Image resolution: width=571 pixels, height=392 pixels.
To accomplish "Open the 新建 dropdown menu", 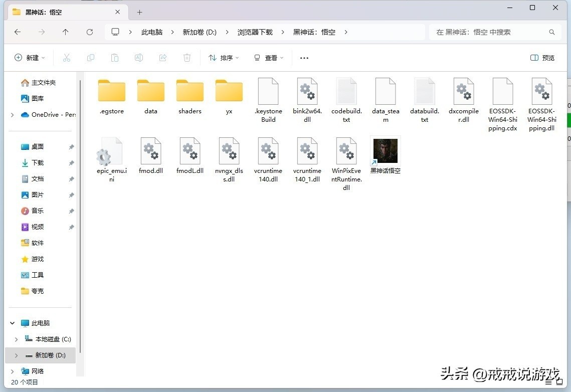I will [30, 58].
